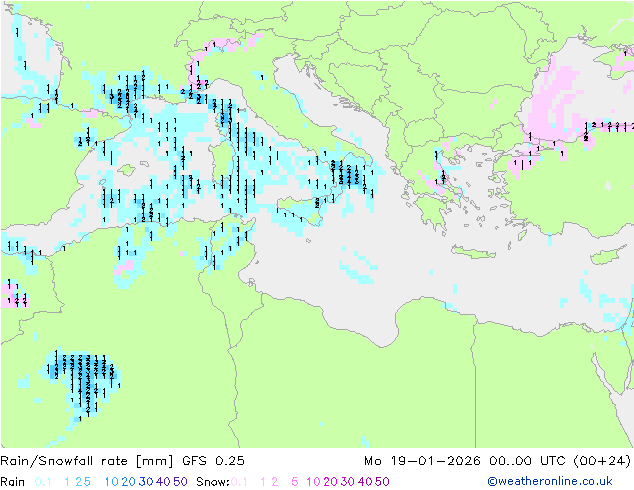The image size is (634, 490).
Task: Click the "Rain" legend label
Action: click(x=13, y=482)
